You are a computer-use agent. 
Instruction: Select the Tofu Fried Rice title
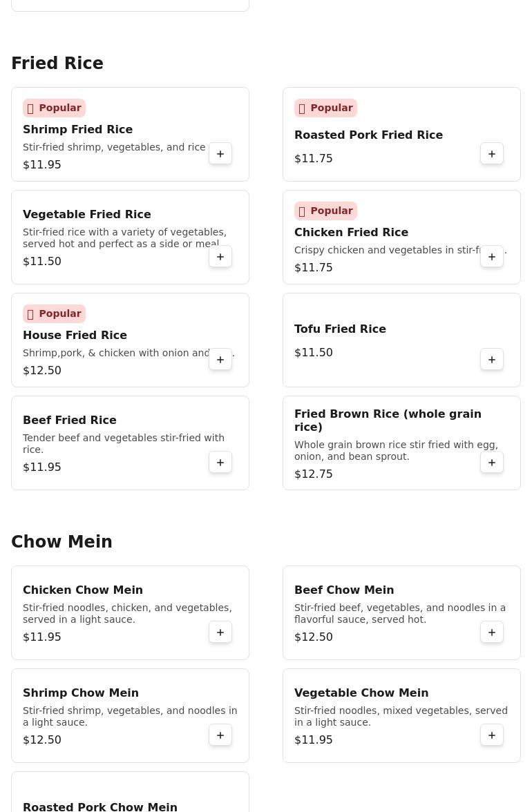(340, 329)
